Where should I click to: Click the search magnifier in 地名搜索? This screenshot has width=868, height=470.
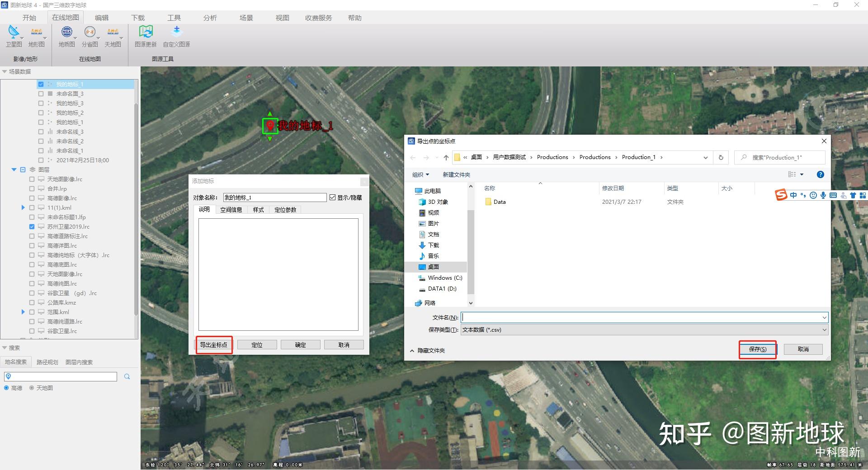click(x=127, y=376)
